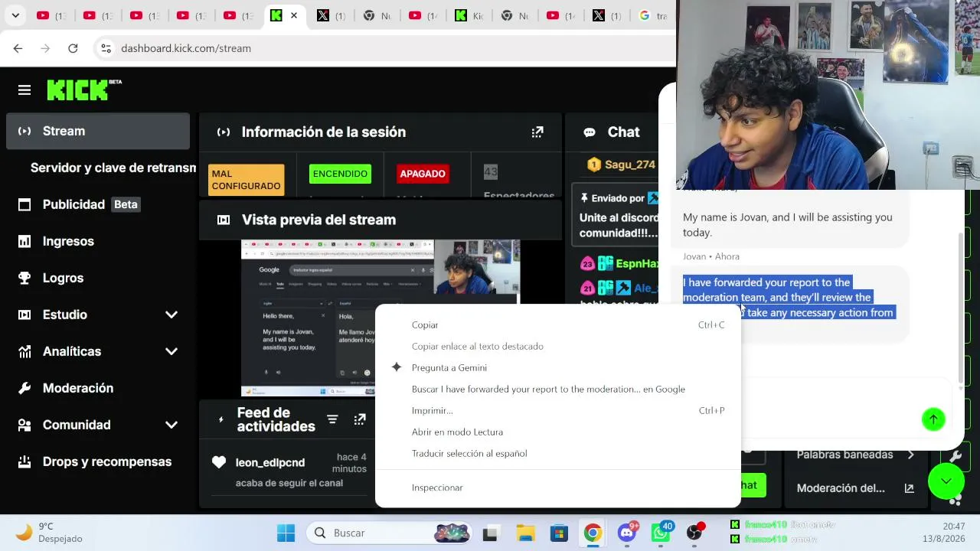Screen dimensions: 980x551
Task: Click 'acaba de seguir el canal' text
Action: click(x=289, y=483)
